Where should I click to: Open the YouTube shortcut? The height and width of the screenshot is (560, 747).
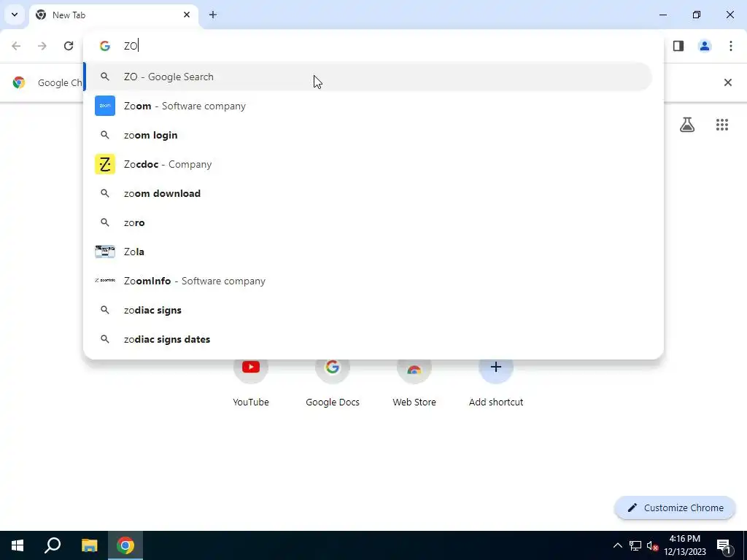click(251, 381)
